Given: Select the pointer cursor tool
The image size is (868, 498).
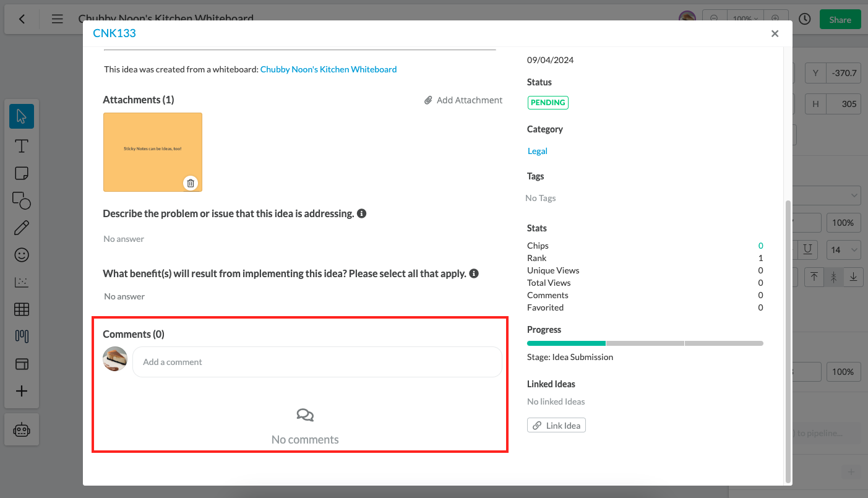Looking at the screenshot, I should click(x=22, y=116).
